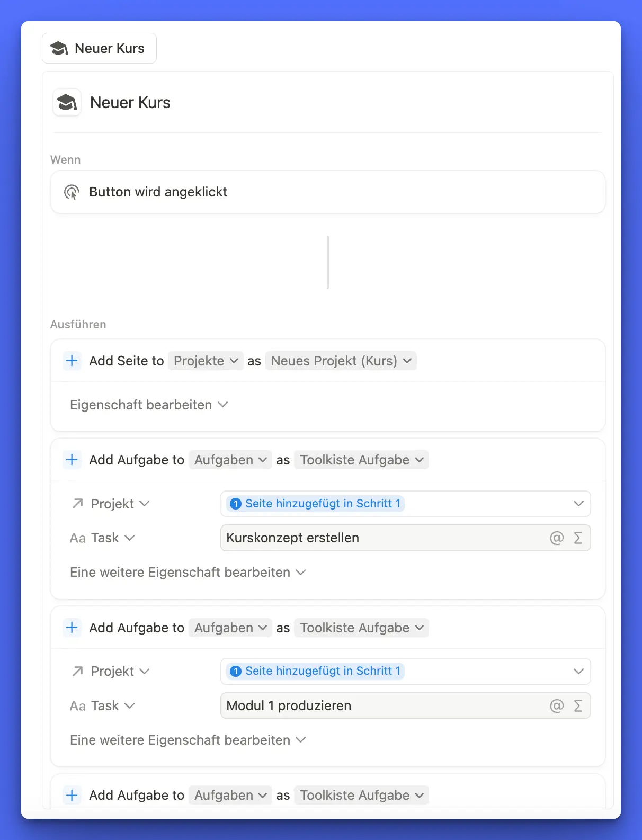This screenshot has width=642, height=840.
Task: Click the @ mention icon in Modul 1 produzieren field
Action: (x=556, y=706)
